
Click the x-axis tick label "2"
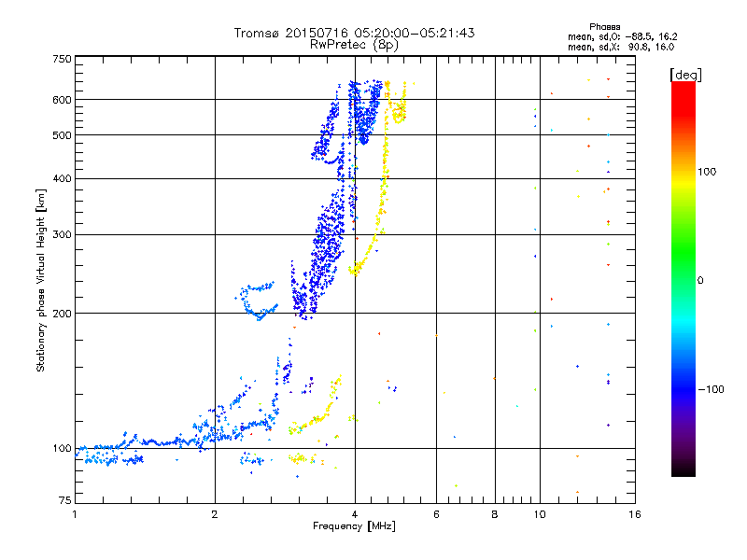tap(215, 514)
